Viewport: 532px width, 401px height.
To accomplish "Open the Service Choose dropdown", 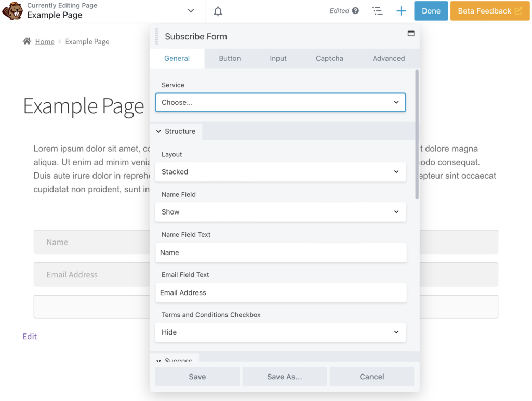I will (281, 102).
